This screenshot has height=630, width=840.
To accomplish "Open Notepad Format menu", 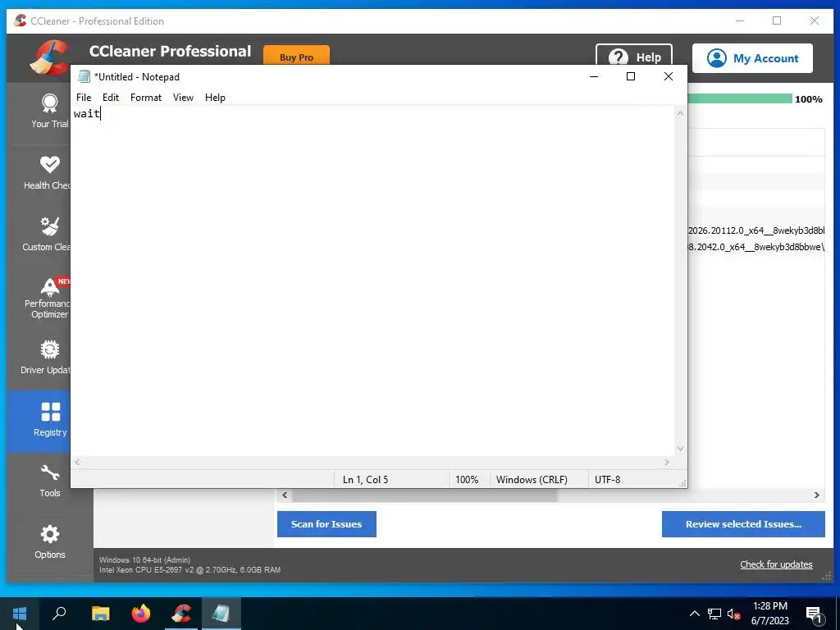I will pos(146,98).
